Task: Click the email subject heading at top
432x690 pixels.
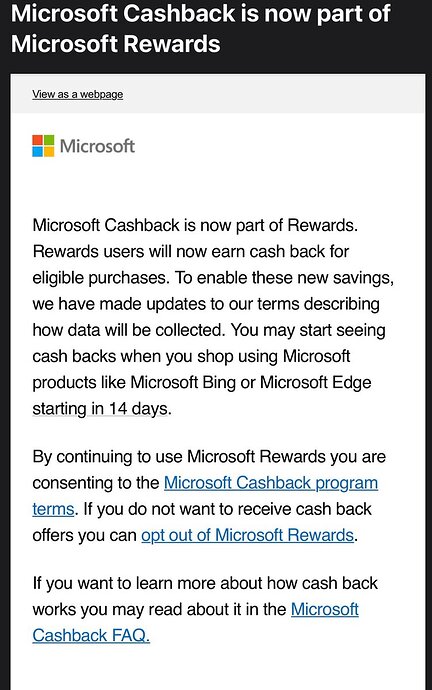Action: tap(201, 29)
